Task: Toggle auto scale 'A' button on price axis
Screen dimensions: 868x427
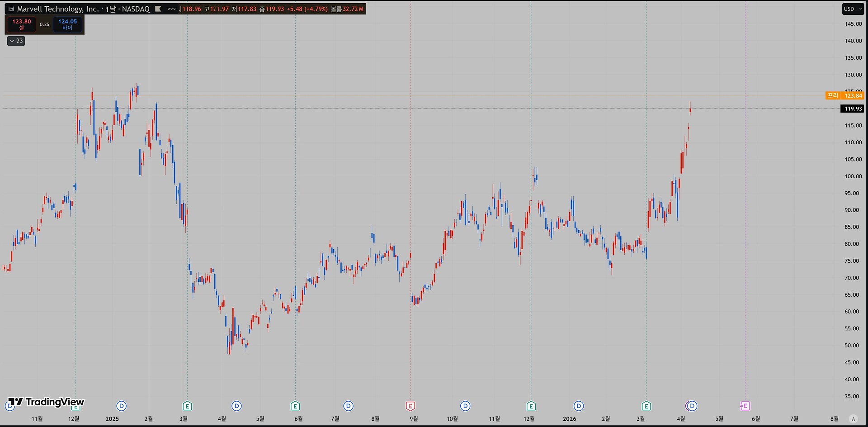Action: (x=853, y=419)
